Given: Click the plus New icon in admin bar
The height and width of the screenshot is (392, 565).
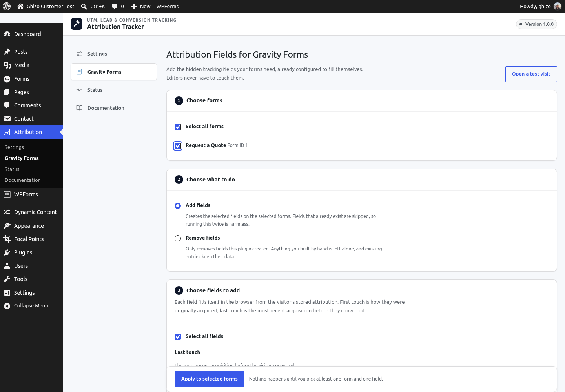Looking at the screenshot, I should (x=134, y=7).
